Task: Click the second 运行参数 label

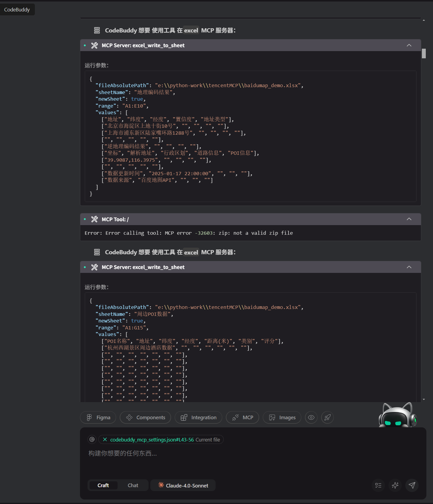Action: 97,287
